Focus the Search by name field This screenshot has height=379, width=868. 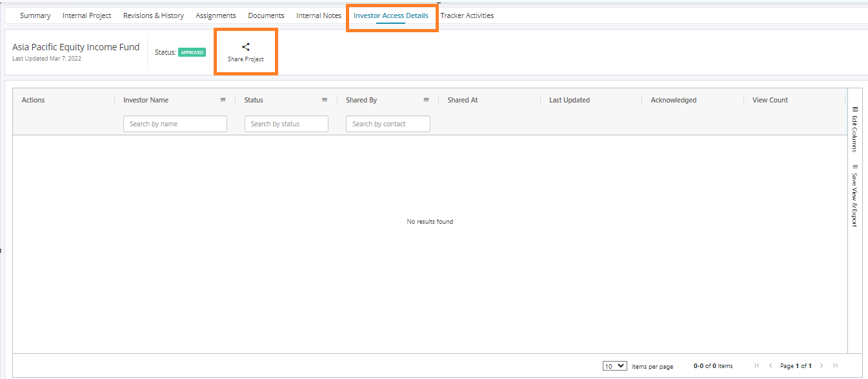(175, 124)
